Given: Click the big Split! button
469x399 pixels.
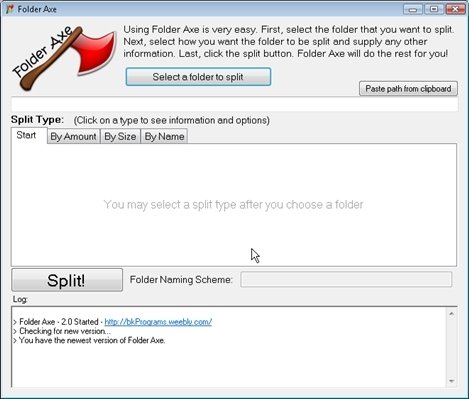Looking at the screenshot, I should 67,280.
